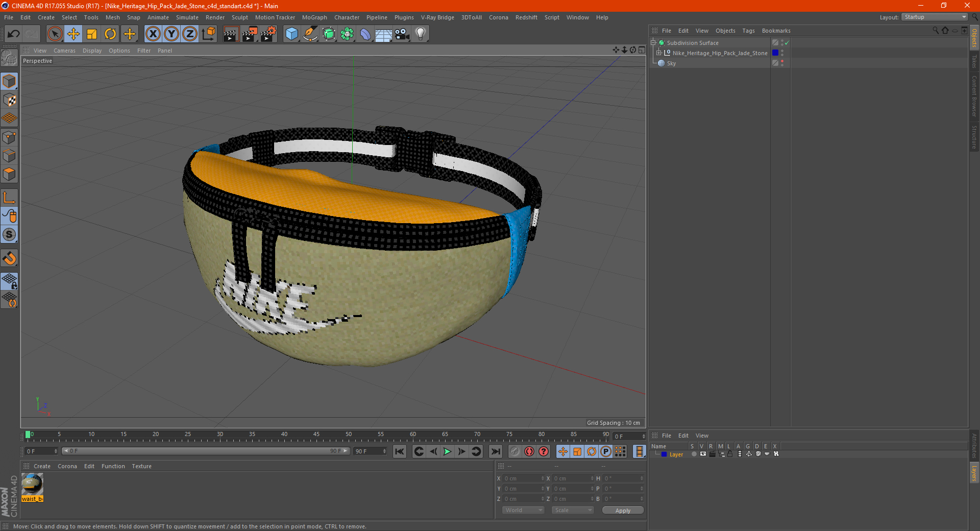Toggle Y axis lock

coord(171,34)
